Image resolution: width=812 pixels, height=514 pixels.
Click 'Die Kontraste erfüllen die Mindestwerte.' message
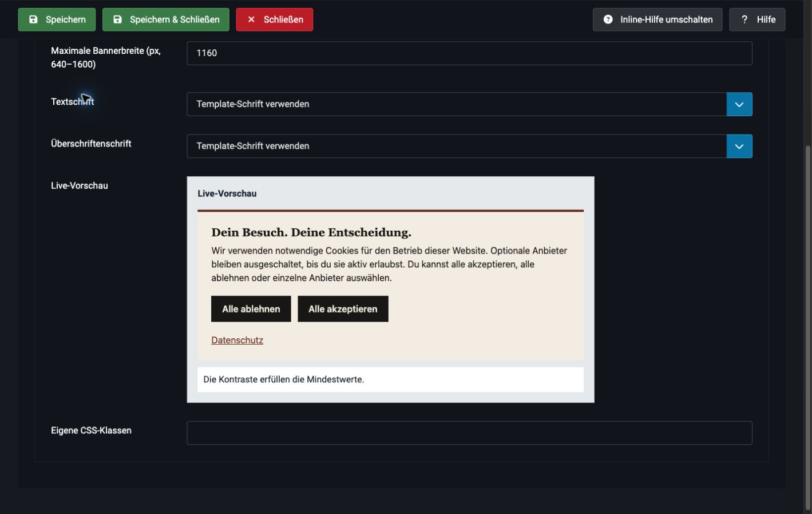pyautogui.click(x=284, y=379)
